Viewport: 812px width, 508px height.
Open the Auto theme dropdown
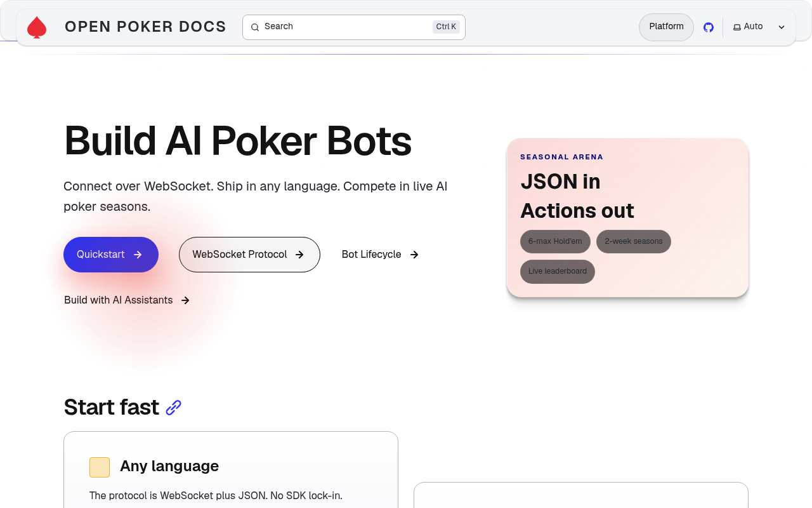pos(759,27)
